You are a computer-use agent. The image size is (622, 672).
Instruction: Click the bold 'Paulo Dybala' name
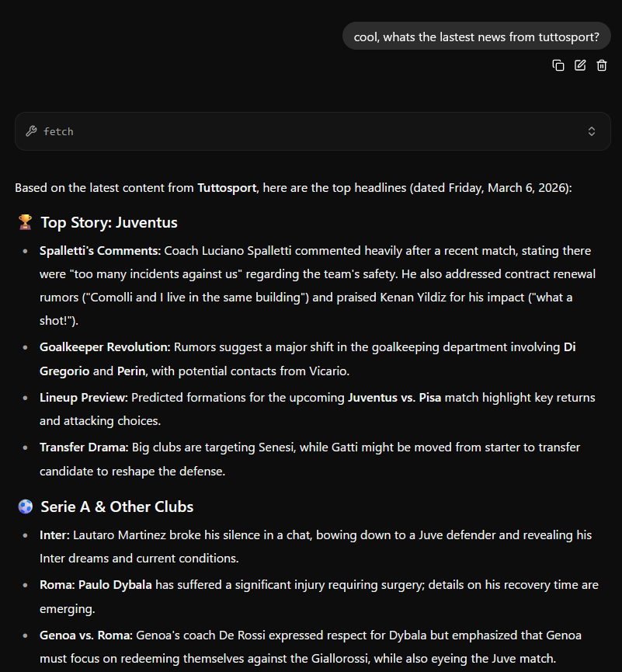click(115, 585)
